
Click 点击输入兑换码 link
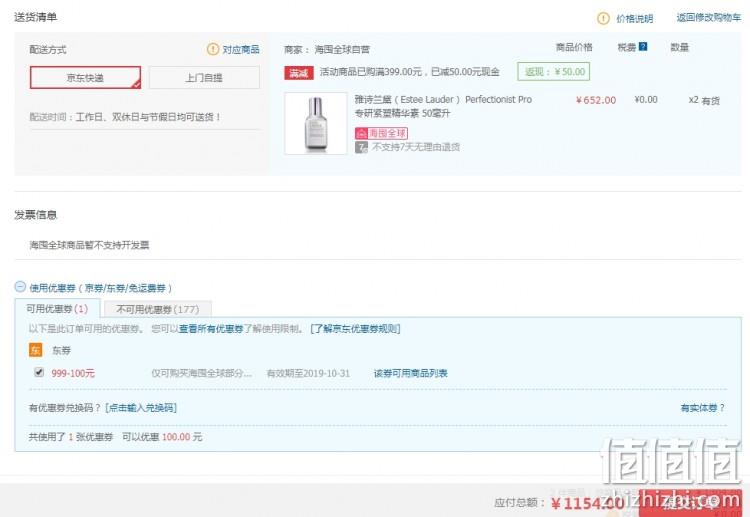click(141, 408)
